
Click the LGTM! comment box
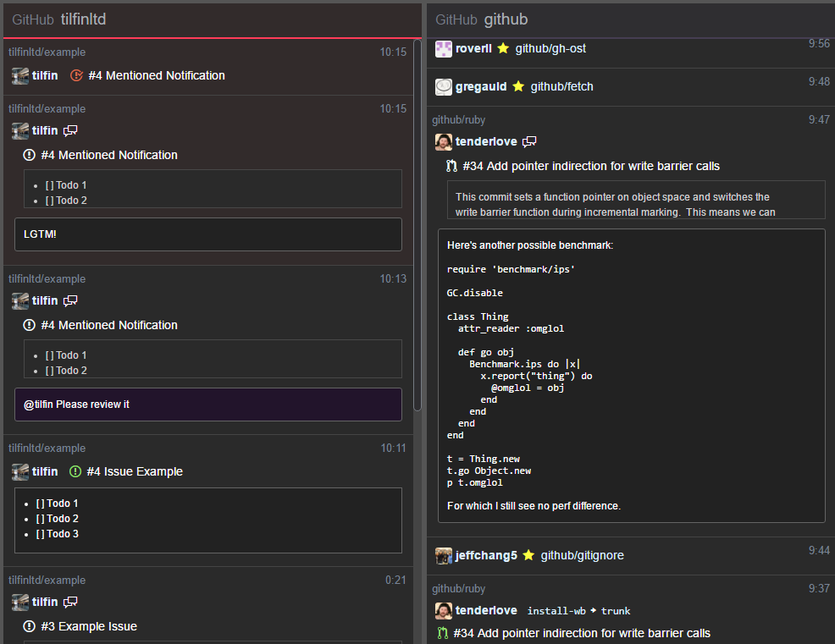click(208, 234)
